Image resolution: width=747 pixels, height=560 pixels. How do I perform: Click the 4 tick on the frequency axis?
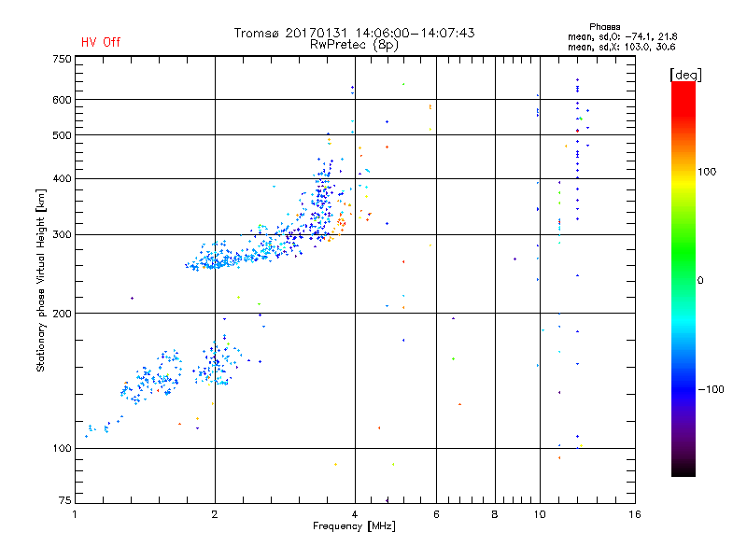point(355,514)
